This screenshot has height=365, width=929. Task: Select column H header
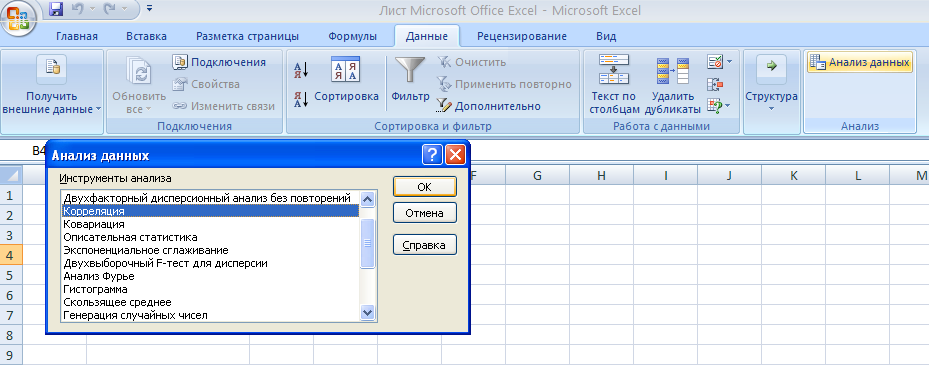601,175
